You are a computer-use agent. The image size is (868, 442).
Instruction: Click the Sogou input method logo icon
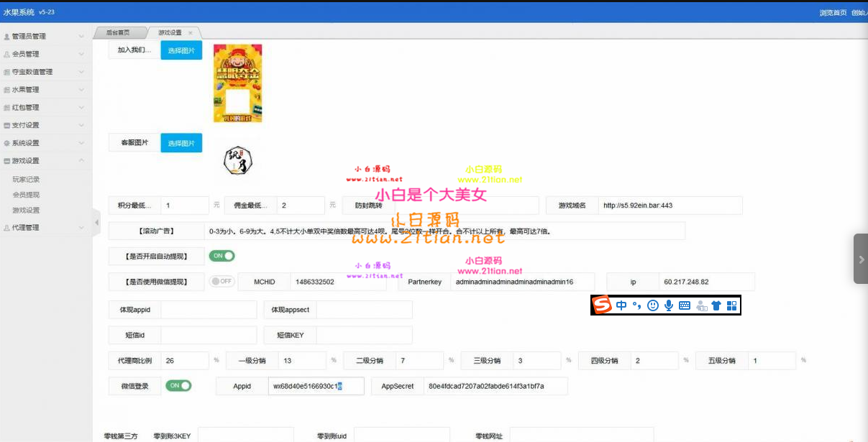[x=601, y=305]
